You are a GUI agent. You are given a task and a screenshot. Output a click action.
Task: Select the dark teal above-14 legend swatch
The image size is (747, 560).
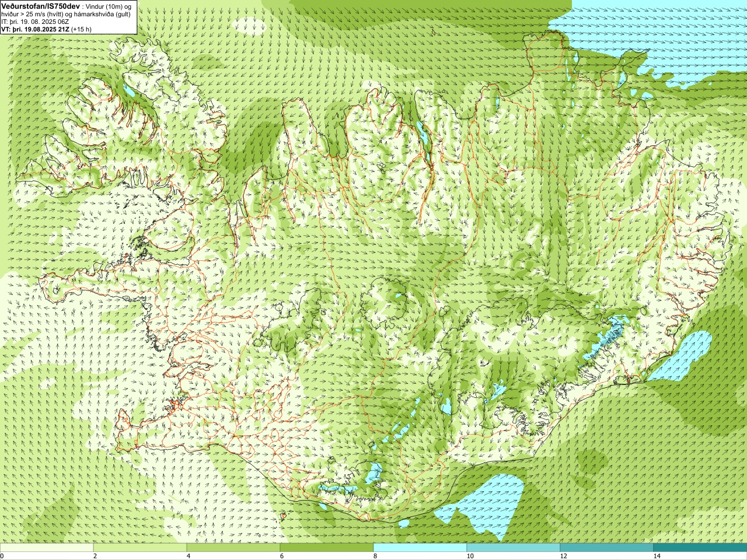click(700, 548)
